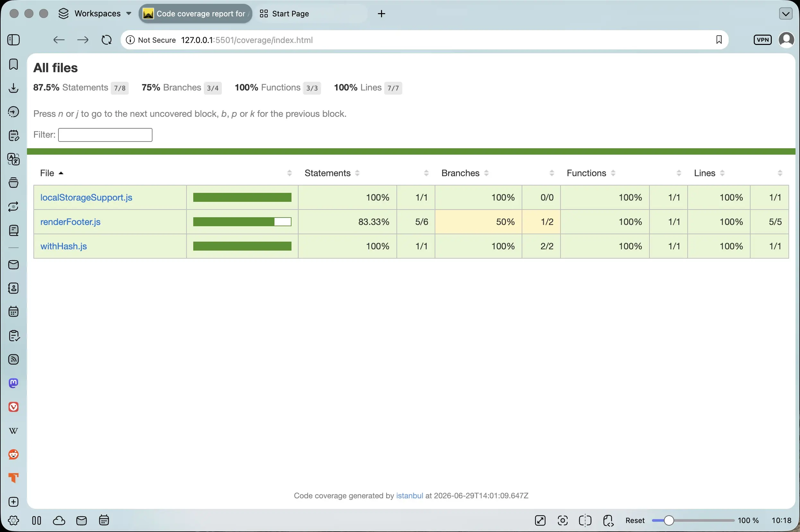Screen dimensions: 800x532
Task: Go back to previous page
Action: 59,40
